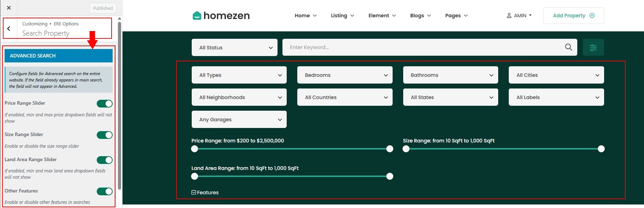
Task: Switch off Land Area Range Slider
Action: point(105,160)
